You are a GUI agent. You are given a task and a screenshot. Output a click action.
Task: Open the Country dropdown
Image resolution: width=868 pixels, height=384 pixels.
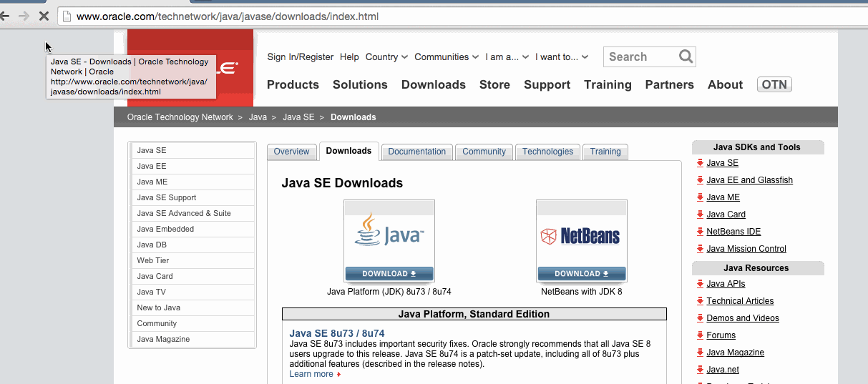[386, 57]
